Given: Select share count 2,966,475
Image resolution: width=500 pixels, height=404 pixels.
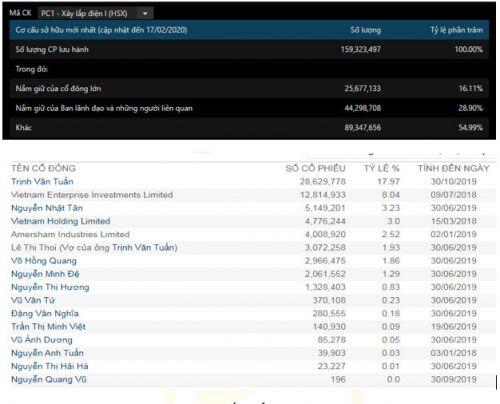Looking at the screenshot, I should point(325,261).
